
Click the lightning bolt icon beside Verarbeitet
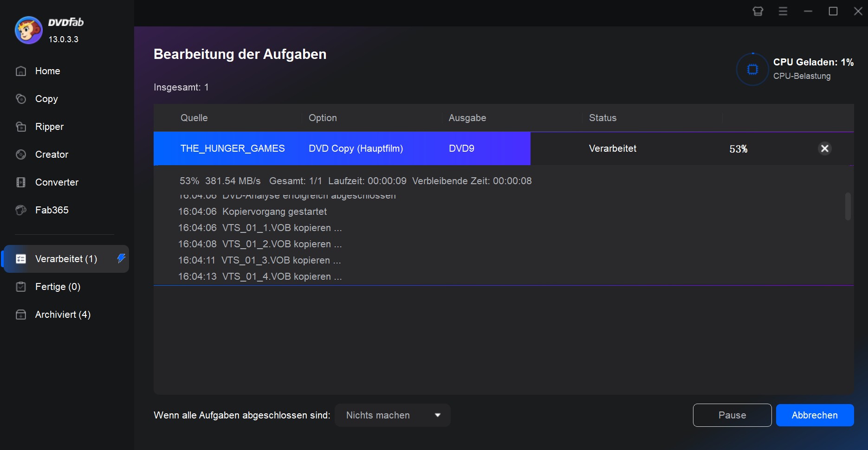tap(121, 258)
